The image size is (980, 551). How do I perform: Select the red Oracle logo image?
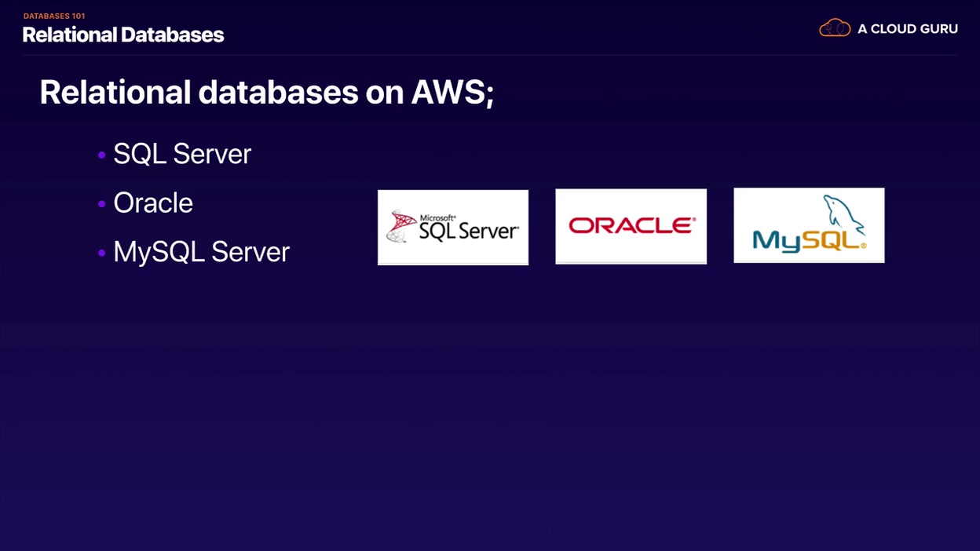[x=631, y=226]
